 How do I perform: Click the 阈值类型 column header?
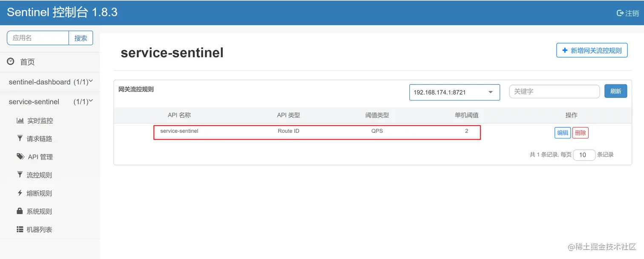[x=377, y=115]
